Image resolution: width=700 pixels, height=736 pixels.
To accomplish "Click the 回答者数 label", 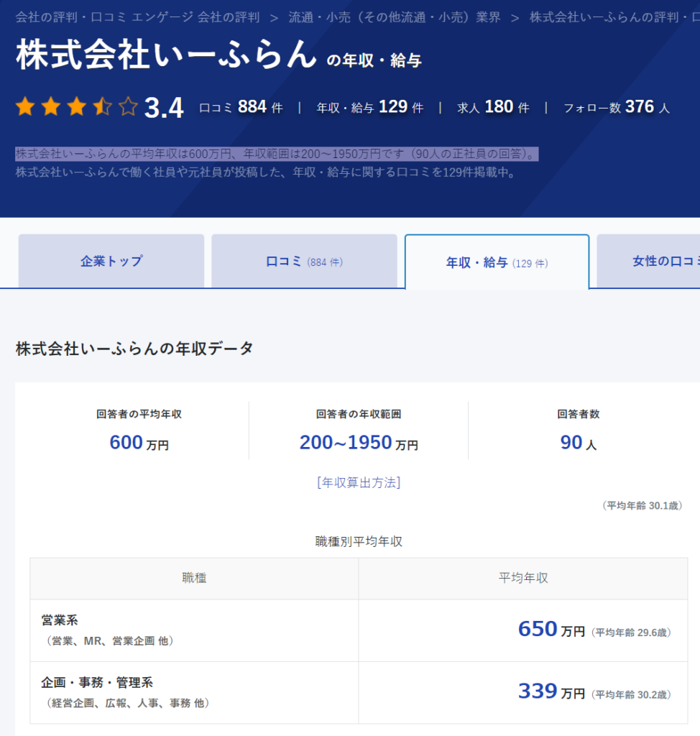I will [579, 414].
